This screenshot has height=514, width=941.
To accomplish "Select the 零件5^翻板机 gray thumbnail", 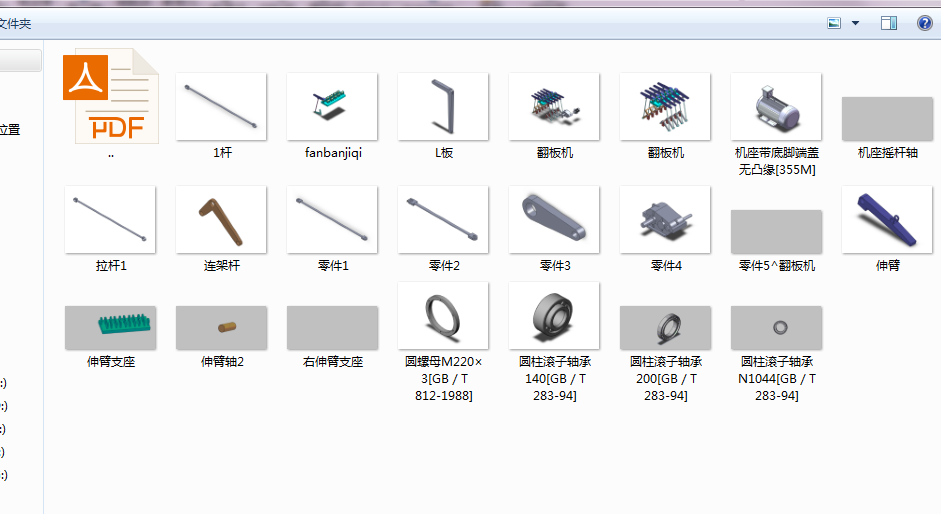I will click(777, 232).
